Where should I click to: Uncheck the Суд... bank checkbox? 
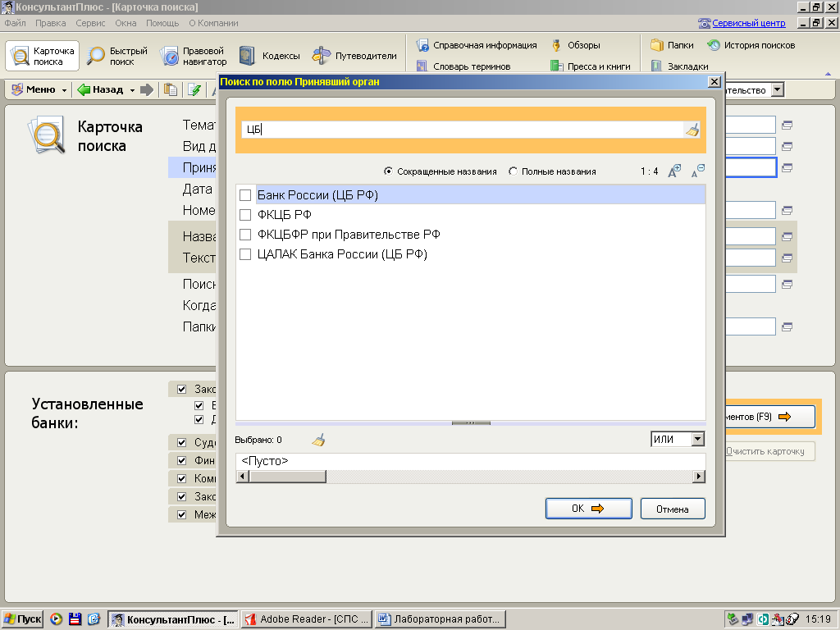pyautogui.click(x=181, y=442)
